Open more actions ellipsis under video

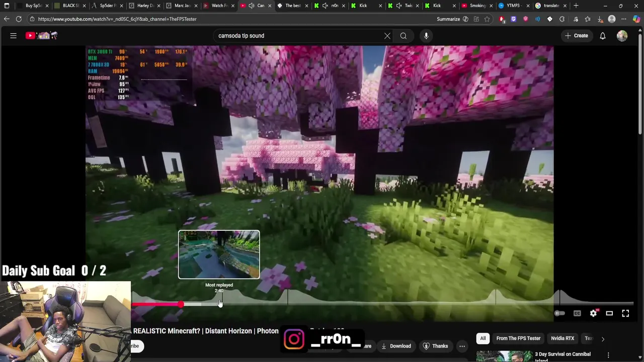pyautogui.click(x=462, y=346)
